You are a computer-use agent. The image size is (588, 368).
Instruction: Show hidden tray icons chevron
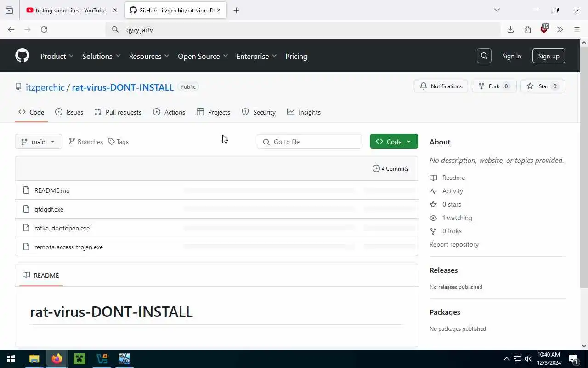click(x=507, y=359)
